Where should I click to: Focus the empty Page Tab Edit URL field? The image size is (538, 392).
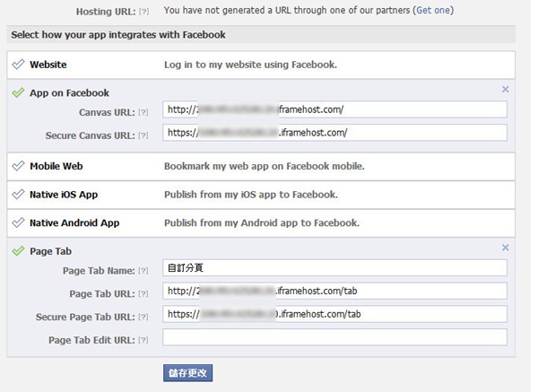[x=334, y=337]
